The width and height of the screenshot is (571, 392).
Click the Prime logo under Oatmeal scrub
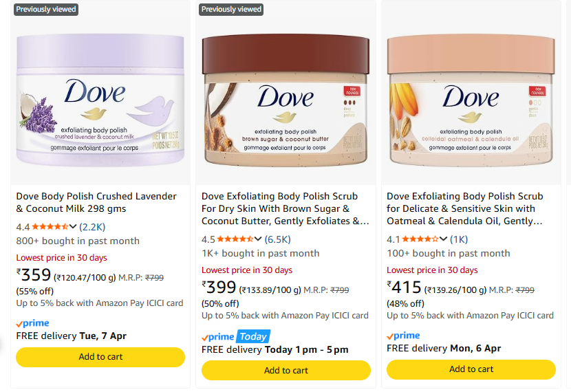pos(403,336)
